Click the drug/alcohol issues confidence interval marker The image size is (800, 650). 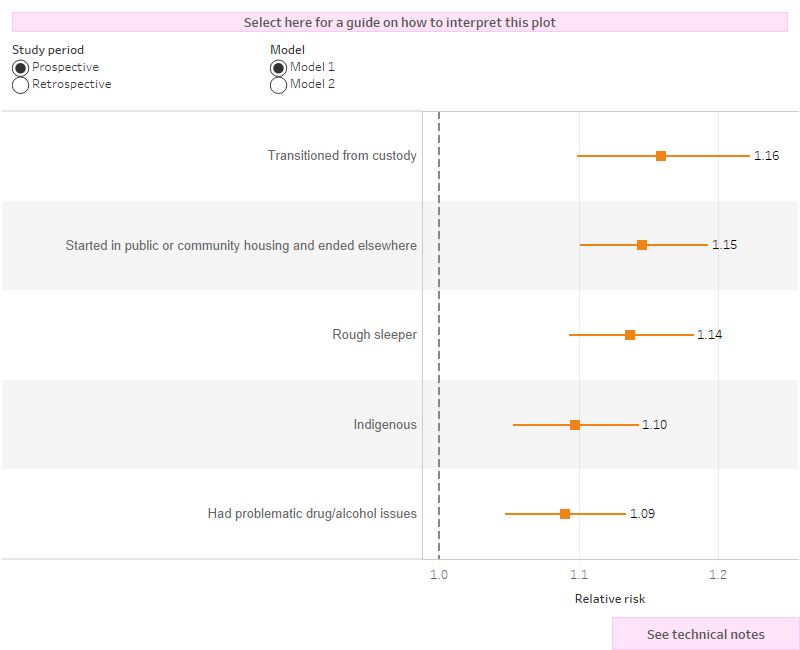pyautogui.click(x=566, y=513)
